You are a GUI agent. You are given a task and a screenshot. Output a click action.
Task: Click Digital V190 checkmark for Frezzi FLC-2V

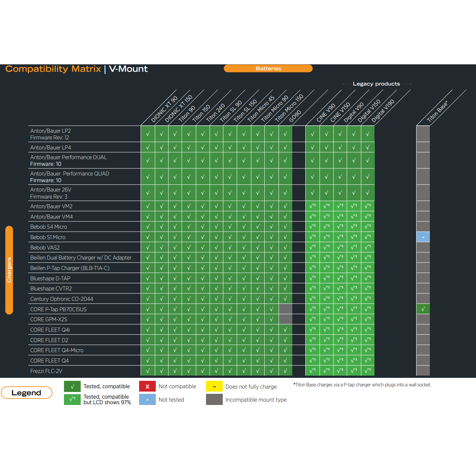[368, 371]
